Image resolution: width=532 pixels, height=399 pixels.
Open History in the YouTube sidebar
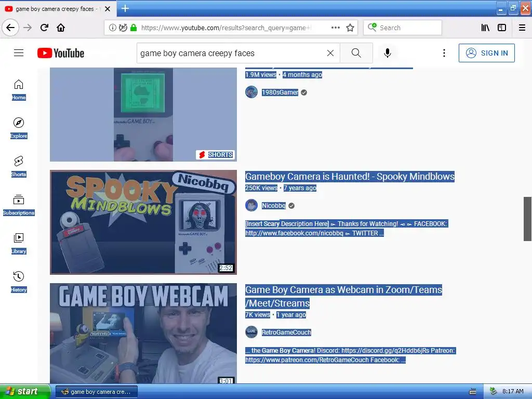(19, 282)
